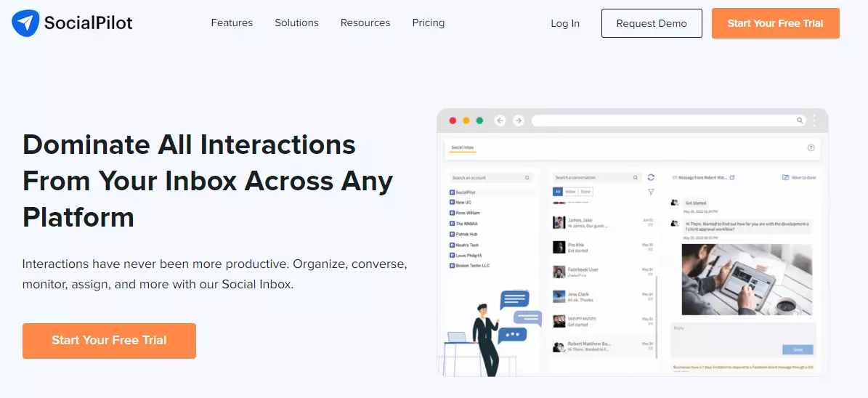Click Start Your Free Trial in header
The height and width of the screenshot is (398, 868).
point(775,23)
